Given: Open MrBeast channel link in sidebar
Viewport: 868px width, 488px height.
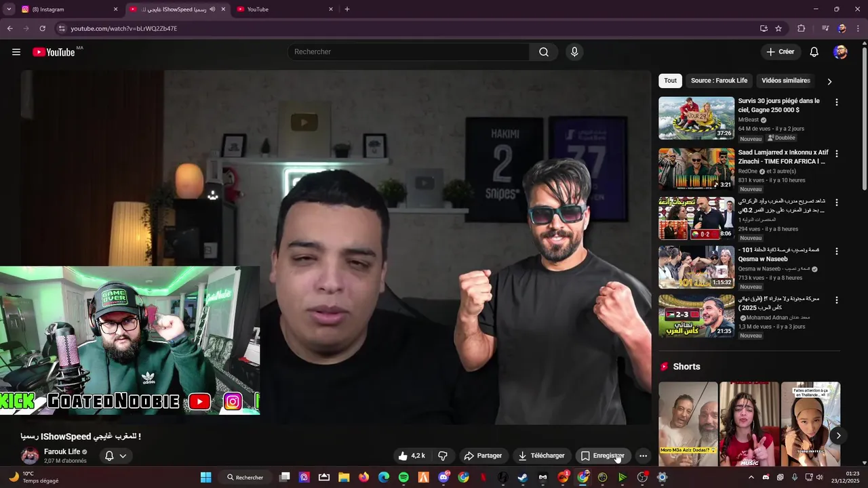Looking at the screenshot, I should pyautogui.click(x=749, y=120).
